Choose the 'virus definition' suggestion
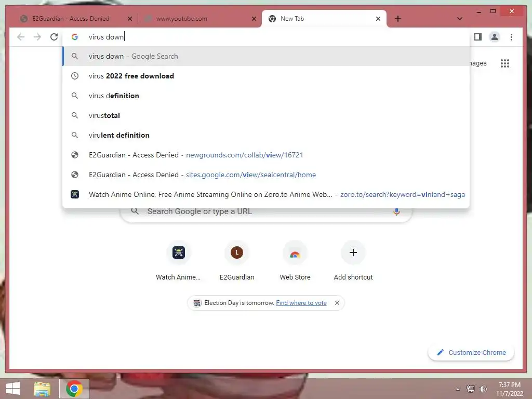This screenshot has height=399, width=532. click(x=267, y=96)
